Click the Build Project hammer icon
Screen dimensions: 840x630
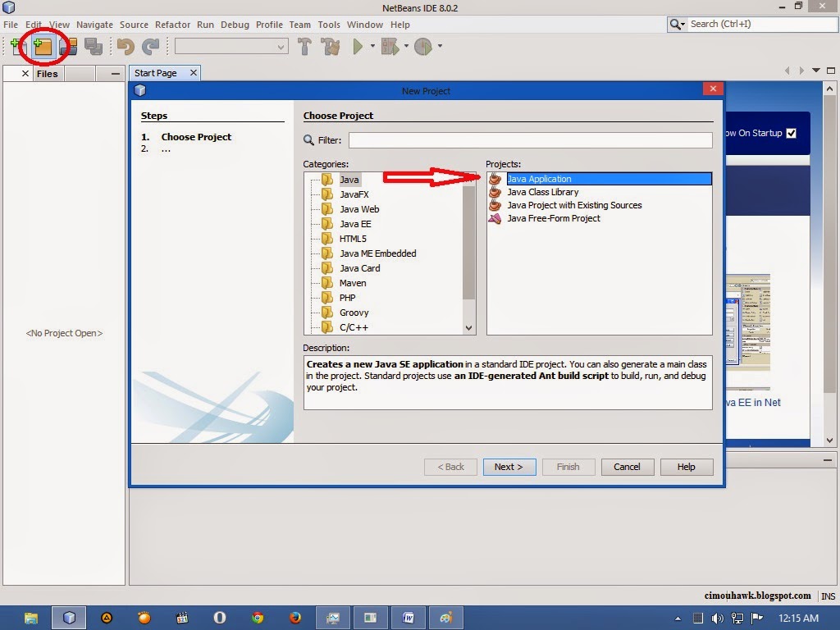[304, 47]
